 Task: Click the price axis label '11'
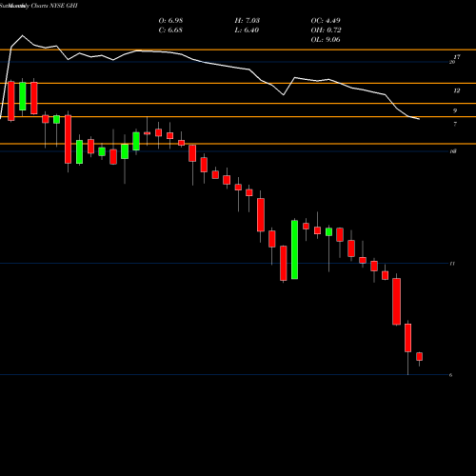click(452, 264)
